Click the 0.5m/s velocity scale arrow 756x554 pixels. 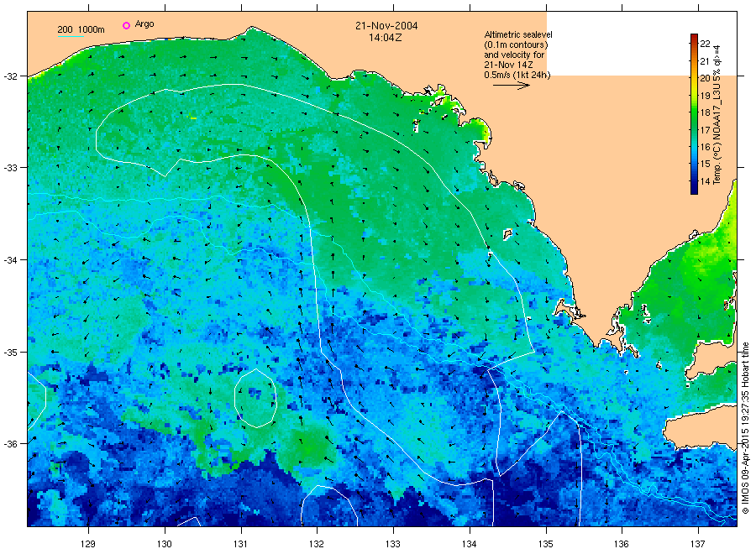tap(511, 86)
